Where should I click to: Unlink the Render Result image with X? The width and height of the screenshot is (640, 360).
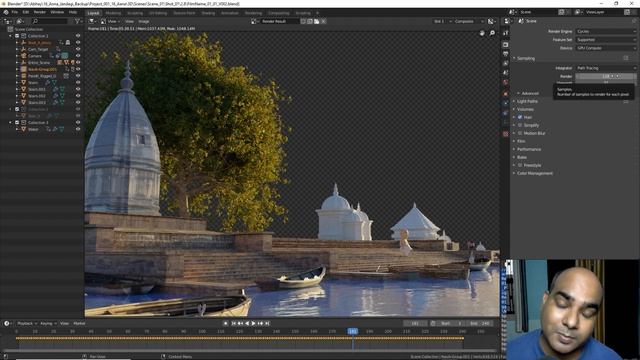pyautogui.click(x=323, y=21)
